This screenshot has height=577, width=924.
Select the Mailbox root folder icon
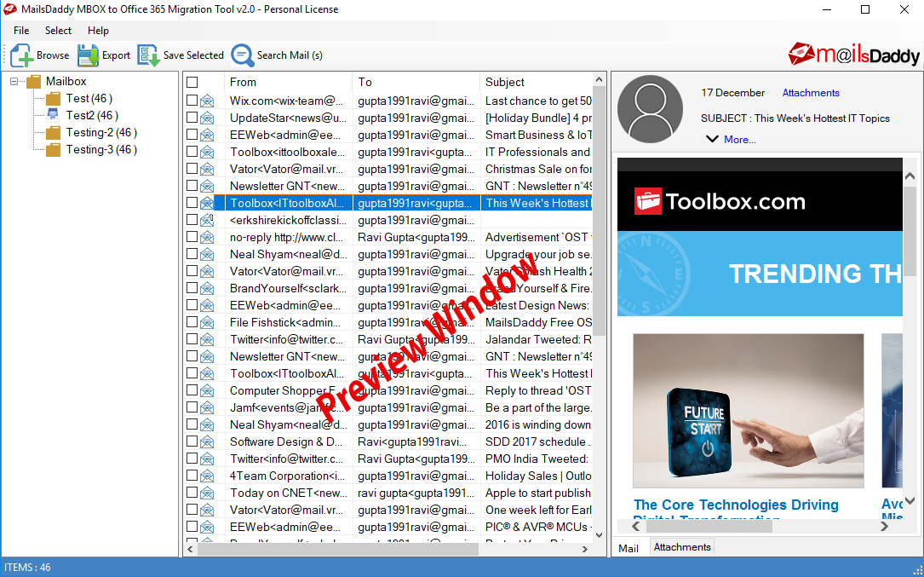click(x=33, y=82)
